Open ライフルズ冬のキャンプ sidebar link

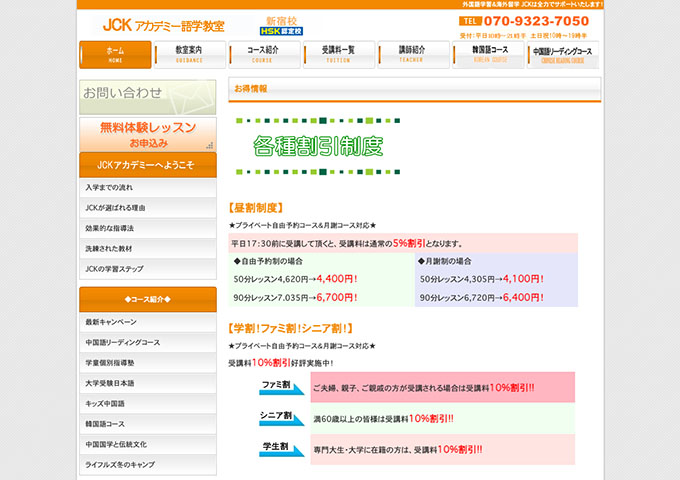pyautogui.click(x=148, y=465)
